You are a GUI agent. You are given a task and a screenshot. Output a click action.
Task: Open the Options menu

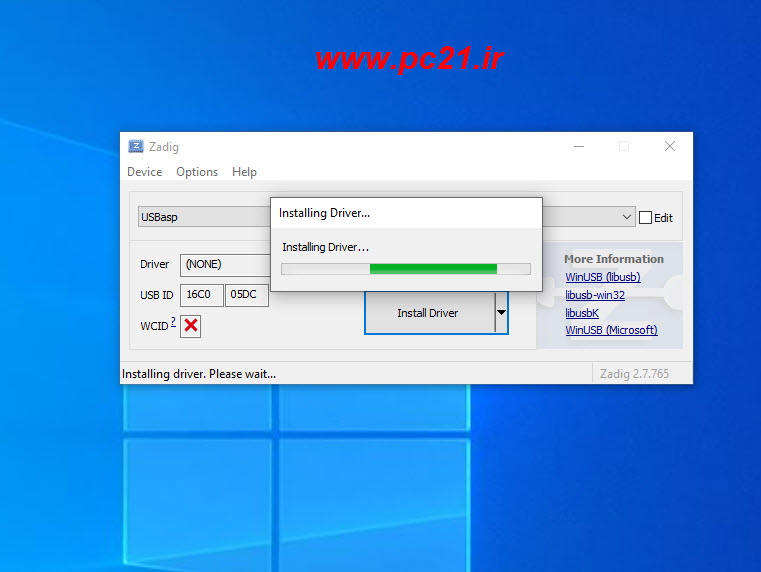(x=197, y=172)
